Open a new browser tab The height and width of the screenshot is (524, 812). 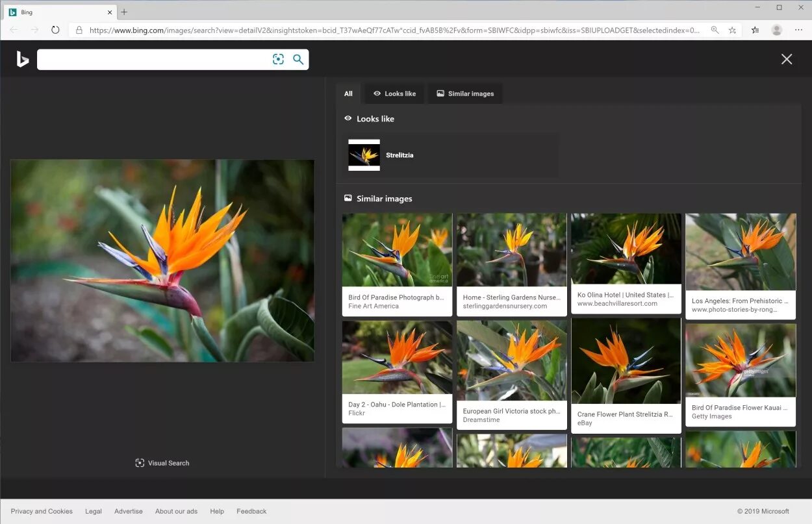[x=124, y=12]
